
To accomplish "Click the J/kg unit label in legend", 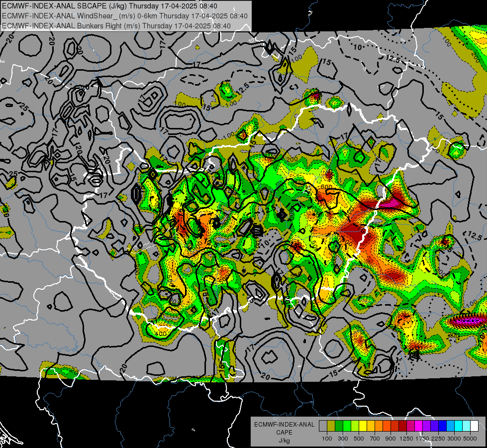I will (284, 441).
